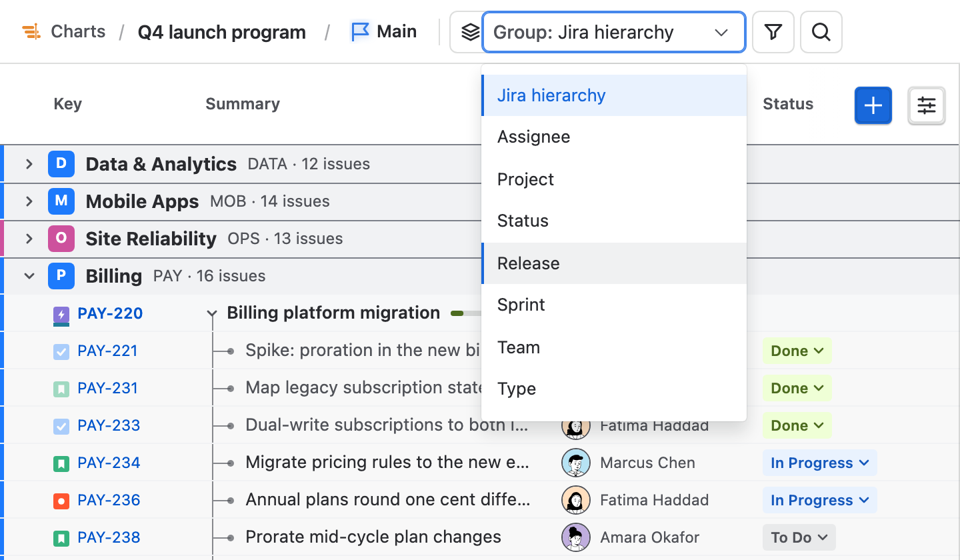
Task: Open the PAY-236 issue link
Action: [109, 500]
